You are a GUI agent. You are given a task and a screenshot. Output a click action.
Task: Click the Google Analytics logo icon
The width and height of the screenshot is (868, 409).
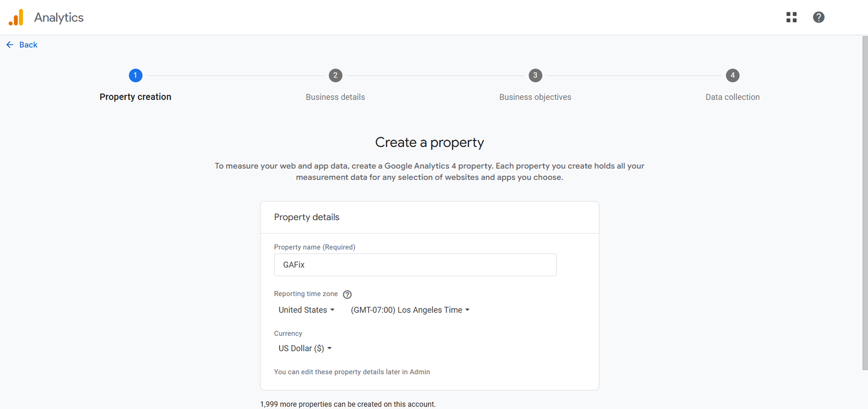point(16,17)
